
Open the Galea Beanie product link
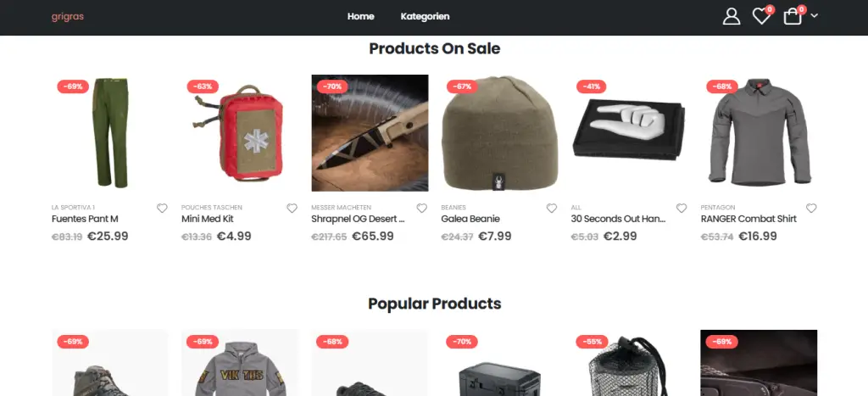(x=470, y=219)
